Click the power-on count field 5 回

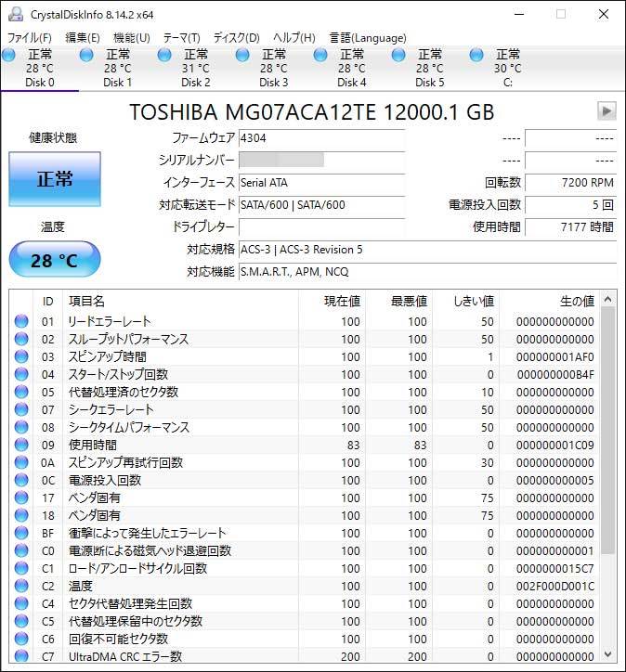coord(570,205)
